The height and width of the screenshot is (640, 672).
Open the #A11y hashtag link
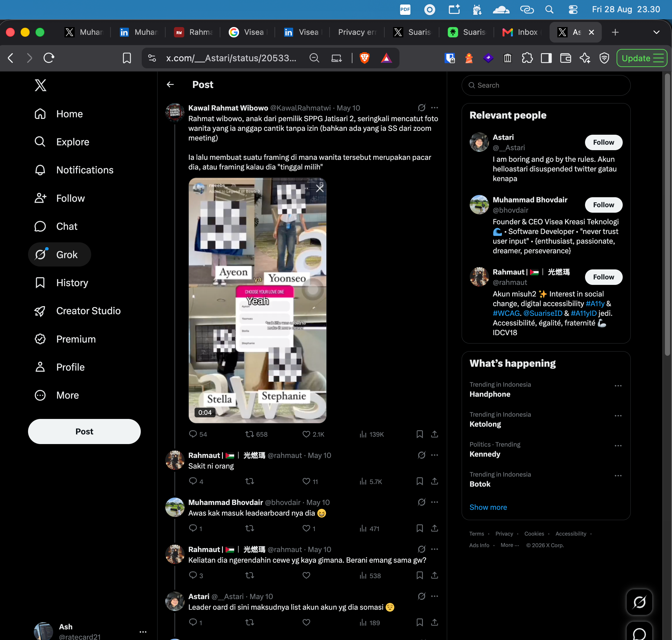pos(595,304)
